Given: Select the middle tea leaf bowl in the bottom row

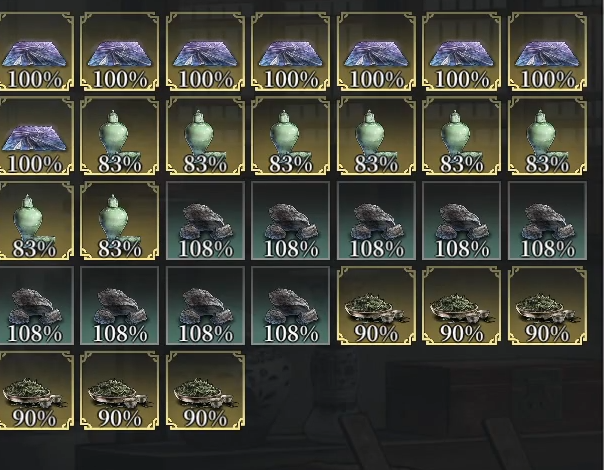Looking at the screenshot, I should 119,390.
